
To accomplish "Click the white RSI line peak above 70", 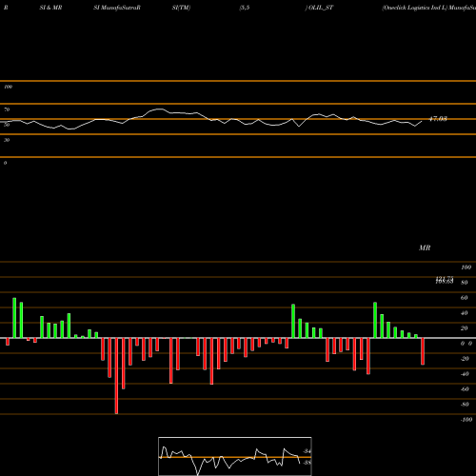I will point(159,109).
